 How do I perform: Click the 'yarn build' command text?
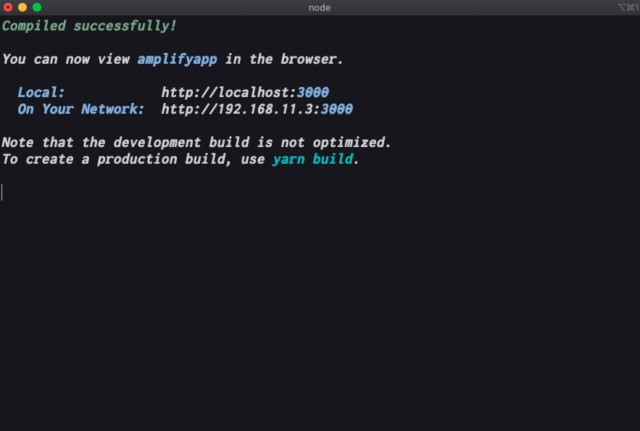tap(312, 159)
